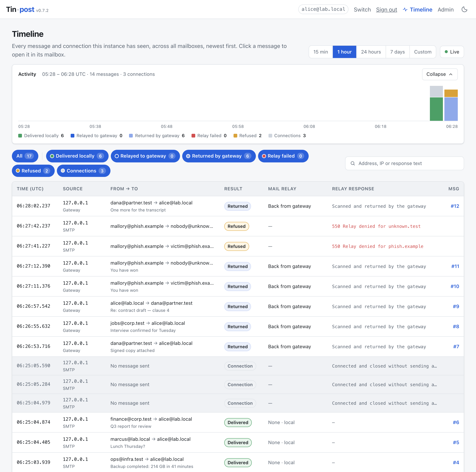Image resolution: width=476 pixels, height=472 pixels.
Task: Select the 15 min range
Action: click(321, 52)
